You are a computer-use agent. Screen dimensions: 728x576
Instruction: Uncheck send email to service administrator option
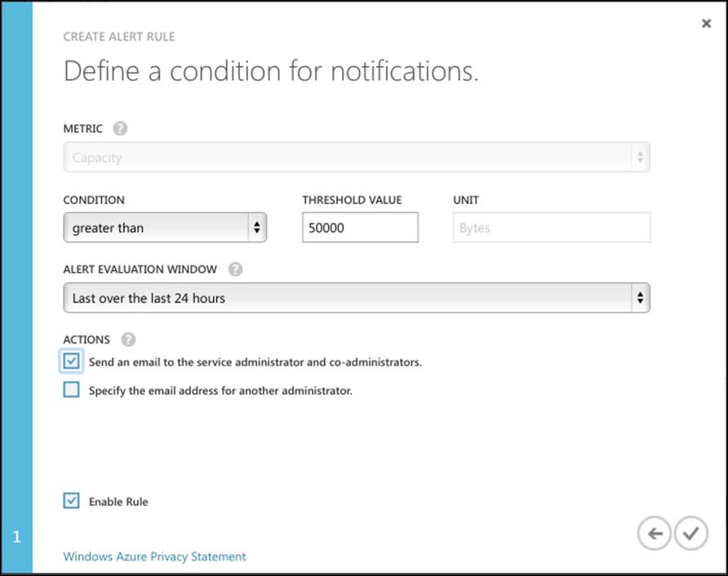point(72,361)
